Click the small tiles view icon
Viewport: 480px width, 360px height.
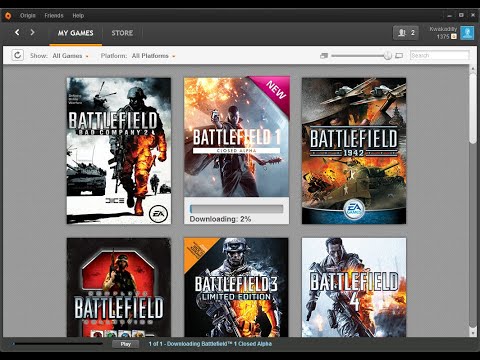(324, 56)
